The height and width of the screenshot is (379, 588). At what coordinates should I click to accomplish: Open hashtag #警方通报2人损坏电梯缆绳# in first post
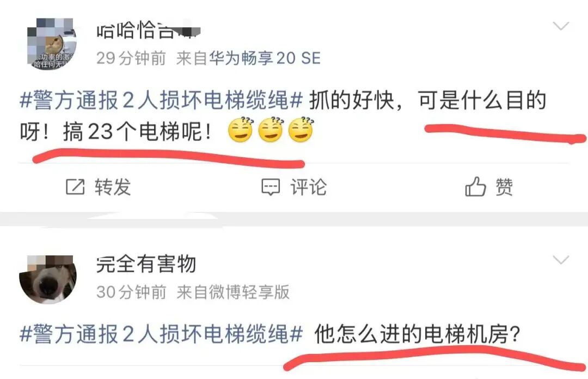point(161,101)
